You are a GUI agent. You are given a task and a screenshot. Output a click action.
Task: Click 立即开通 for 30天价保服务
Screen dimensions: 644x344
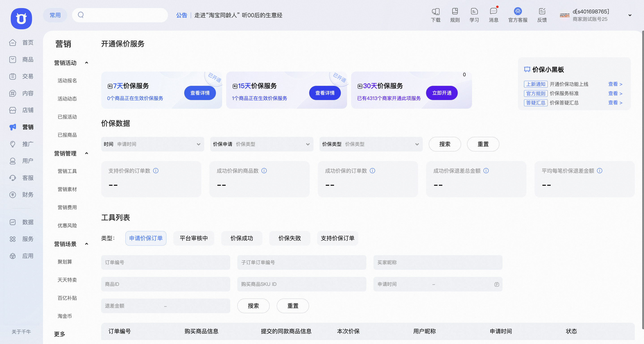pos(442,93)
